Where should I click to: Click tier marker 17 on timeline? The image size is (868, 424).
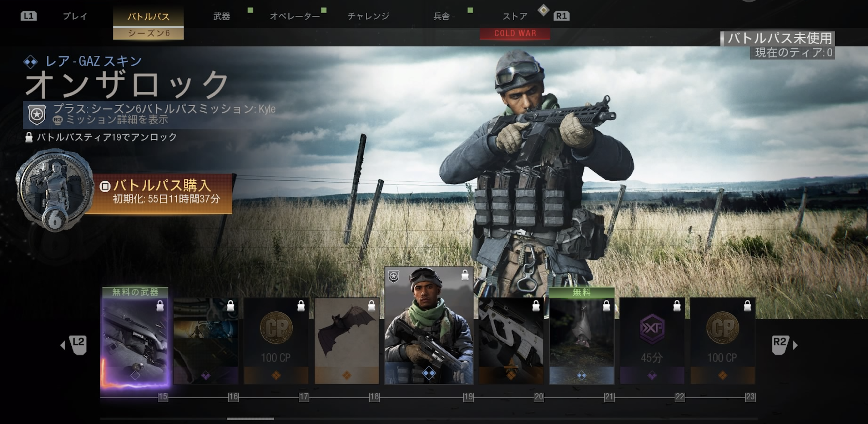point(304,397)
